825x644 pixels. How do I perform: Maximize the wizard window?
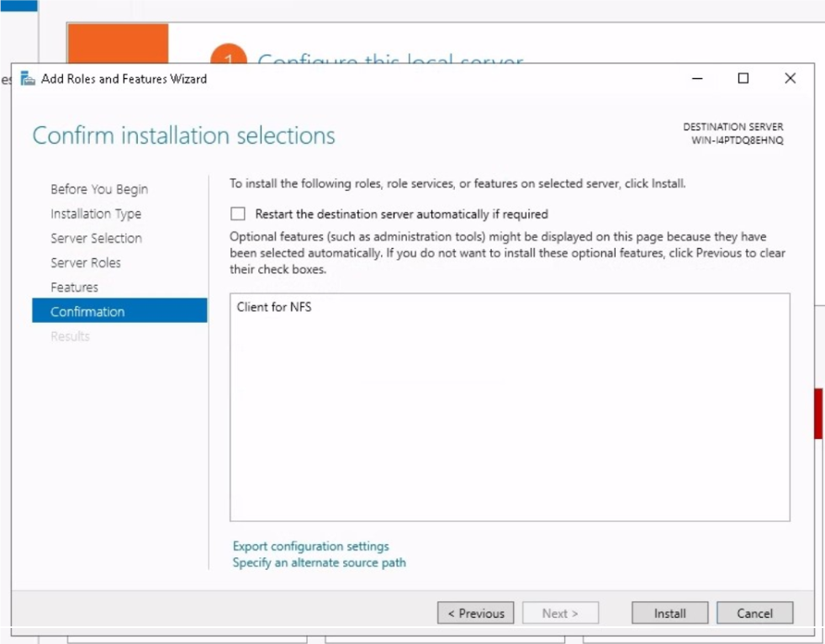pyautogui.click(x=743, y=78)
